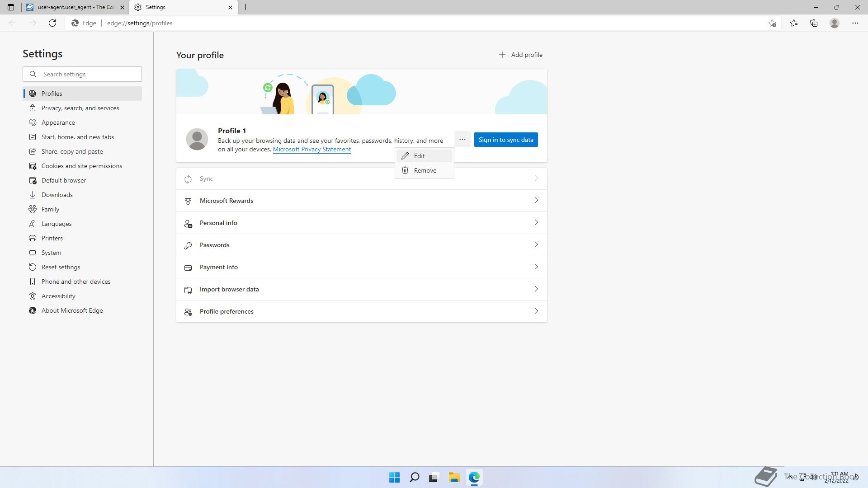Click the Profile preferences icon
The height and width of the screenshot is (488, 868).
tap(188, 312)
